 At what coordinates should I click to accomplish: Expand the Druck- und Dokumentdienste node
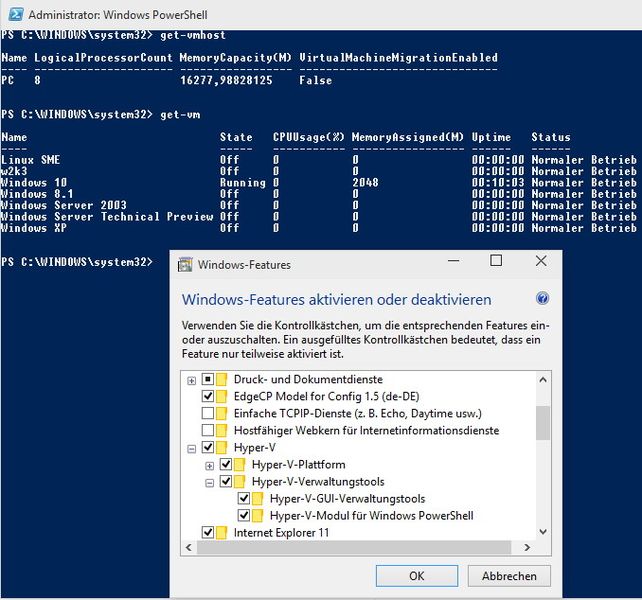tap(191, 381)
